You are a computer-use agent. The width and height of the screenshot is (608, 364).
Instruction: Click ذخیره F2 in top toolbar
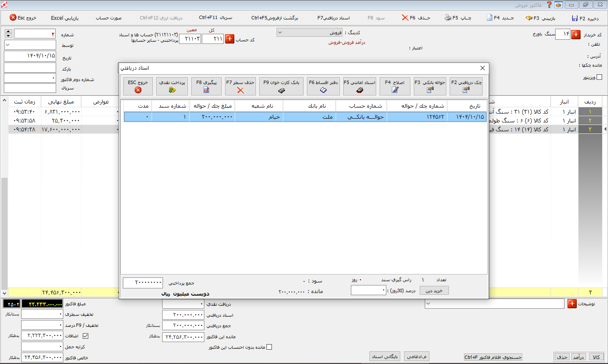coord(585,18)
